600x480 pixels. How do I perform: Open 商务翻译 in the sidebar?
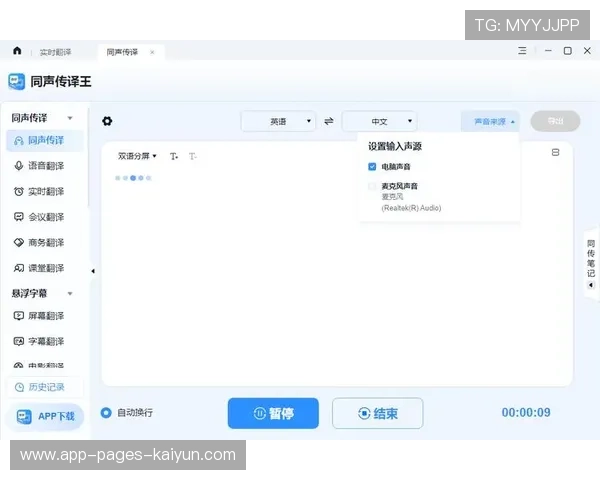45,242
